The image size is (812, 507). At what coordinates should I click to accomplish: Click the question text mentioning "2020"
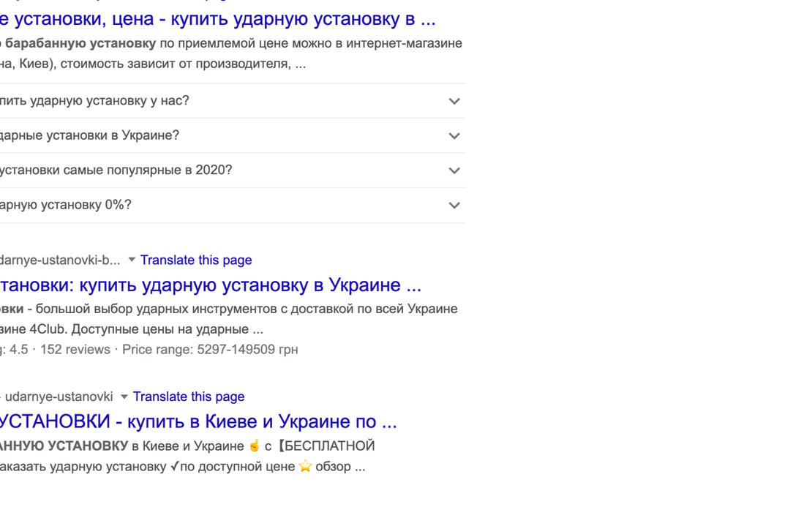(x=116, y=170)
